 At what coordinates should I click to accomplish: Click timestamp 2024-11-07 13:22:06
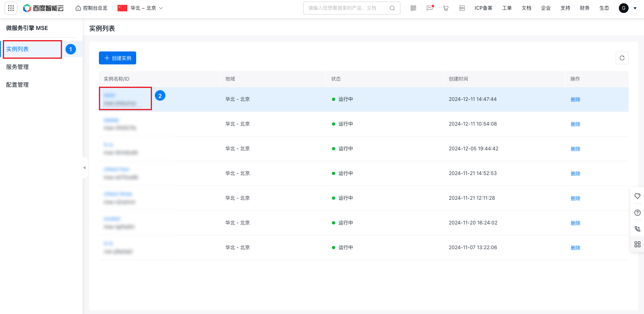pos(473,248)
